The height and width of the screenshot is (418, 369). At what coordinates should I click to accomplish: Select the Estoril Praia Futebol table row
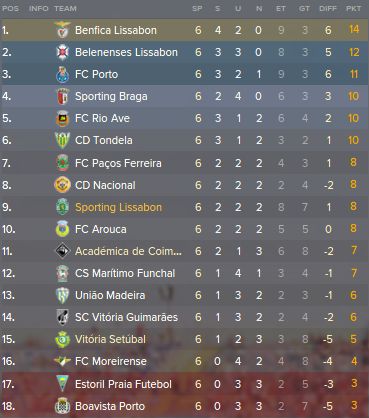click(x=184, y=384)
